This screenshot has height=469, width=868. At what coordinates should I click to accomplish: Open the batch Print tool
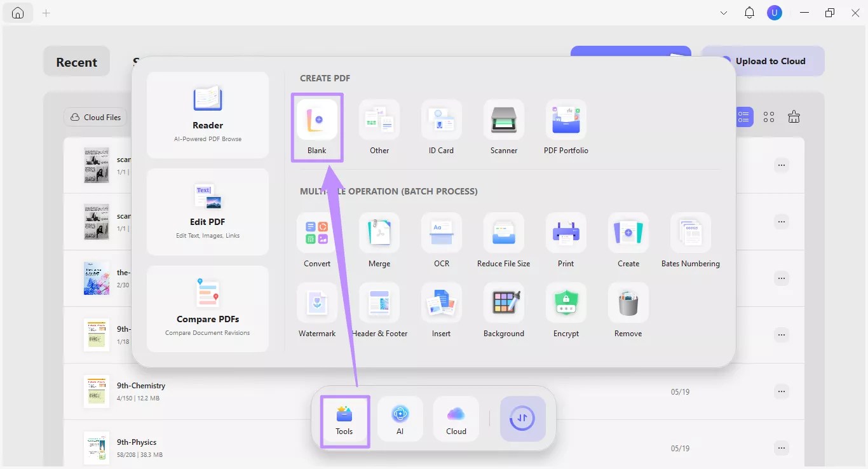(x=566, y=240)
